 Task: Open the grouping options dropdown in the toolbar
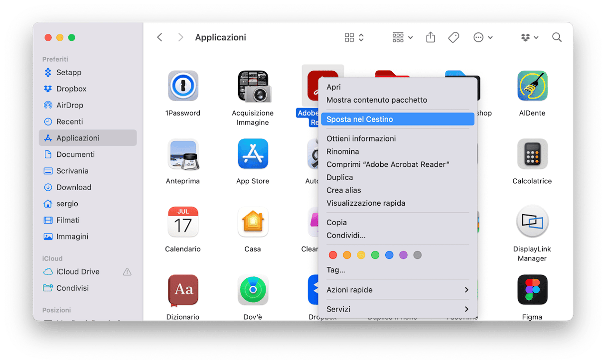coord(403,37)
